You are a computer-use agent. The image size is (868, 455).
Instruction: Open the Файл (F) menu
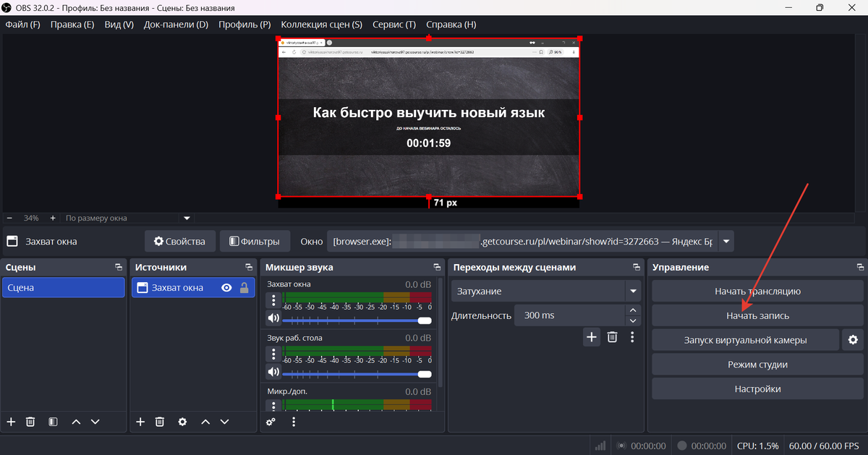(x=22, y=24)
